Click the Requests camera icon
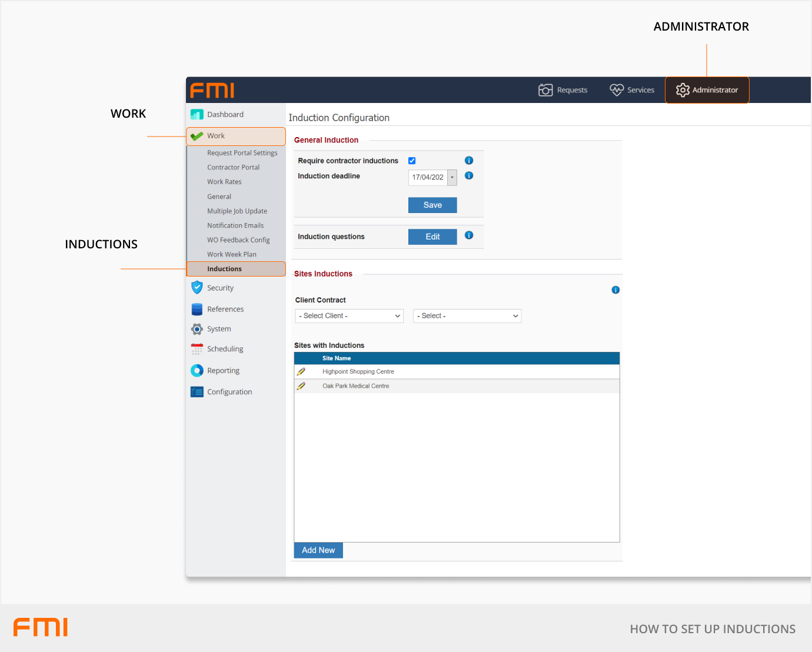The width and height of the screenshot is (812, 652). click(545, 90)
